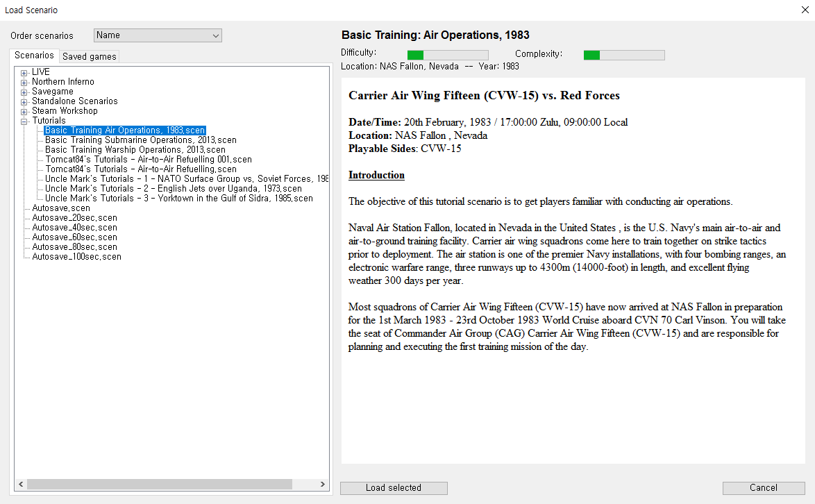The width and height of the screenshot is (815, 504).
Task: Expand the Savegame folder node
Action: click(x=24, y=92)
